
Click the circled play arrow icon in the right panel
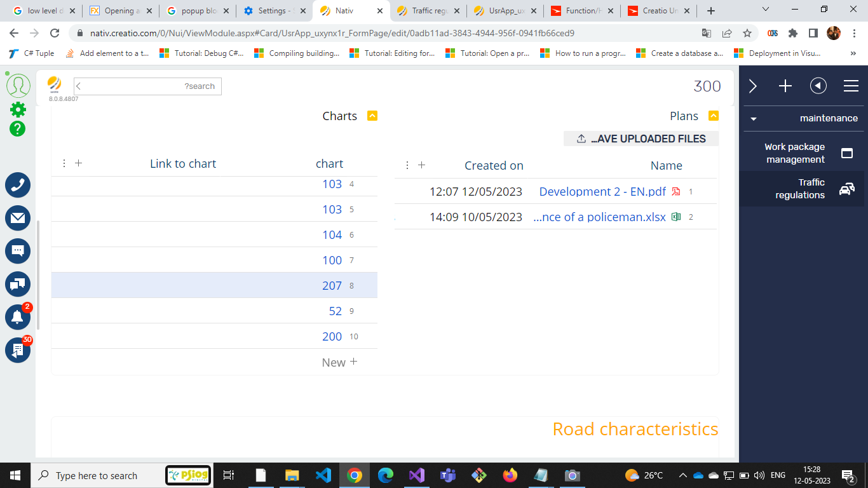(x=818, y=86)
